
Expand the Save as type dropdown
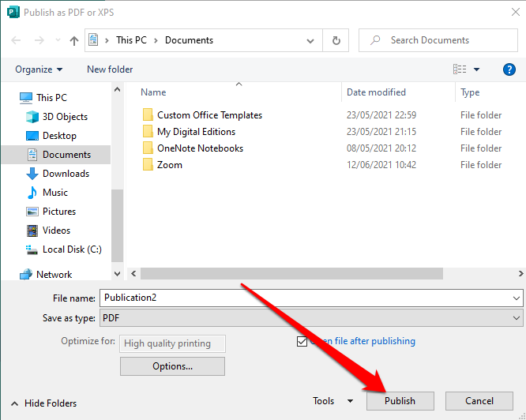pos(517,318)
